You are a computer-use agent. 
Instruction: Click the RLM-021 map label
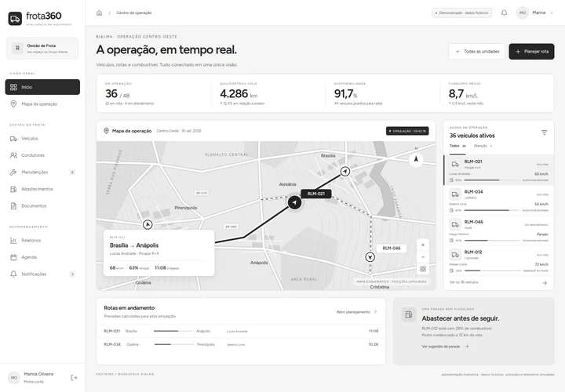point(316,194)
